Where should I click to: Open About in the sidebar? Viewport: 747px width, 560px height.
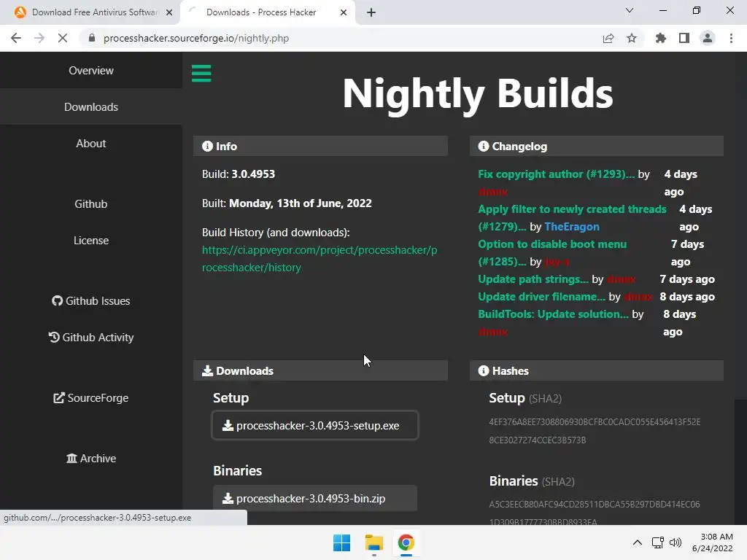(x=91, y=144)
